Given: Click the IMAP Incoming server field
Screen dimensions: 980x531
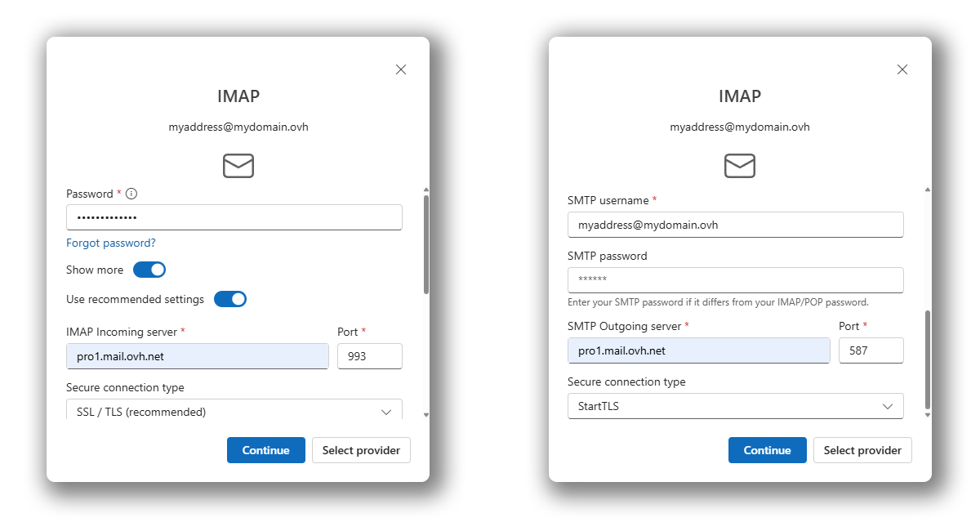Looking at the screenshot, I should [197, 356].
